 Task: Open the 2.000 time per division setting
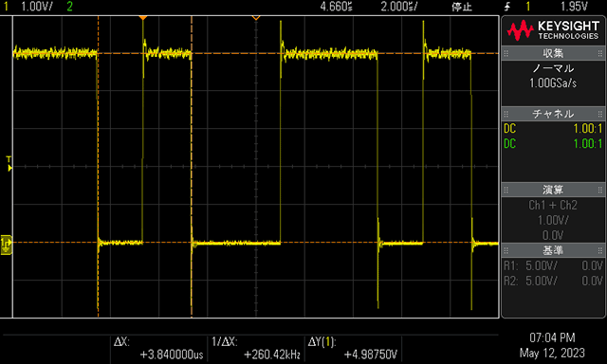[398, 7]
